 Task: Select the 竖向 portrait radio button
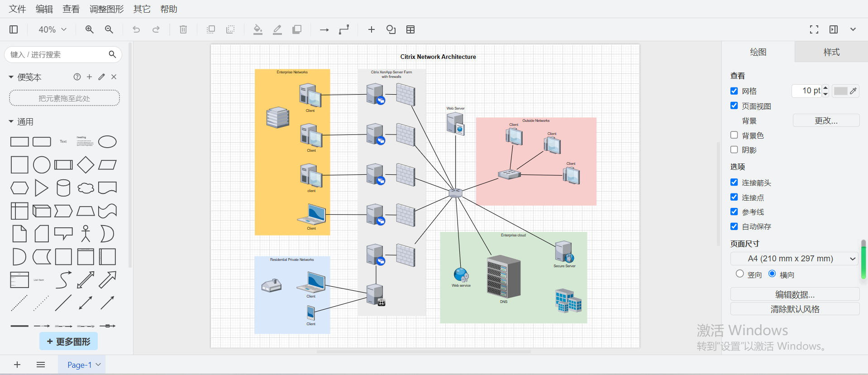click(x=740, y=274)
